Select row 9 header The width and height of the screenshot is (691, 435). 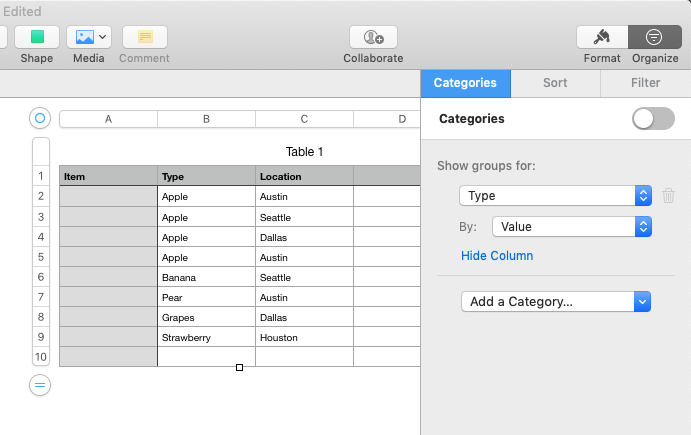pos(41,337)
